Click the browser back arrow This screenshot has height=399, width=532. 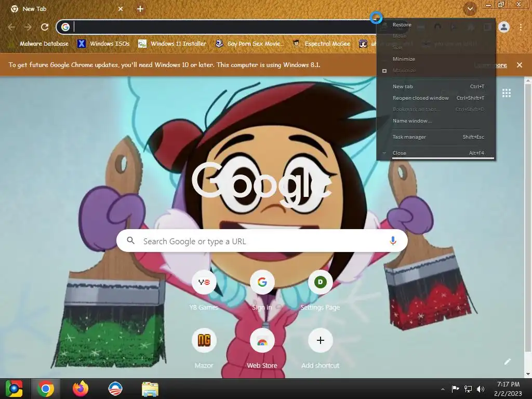coord(11,27)
